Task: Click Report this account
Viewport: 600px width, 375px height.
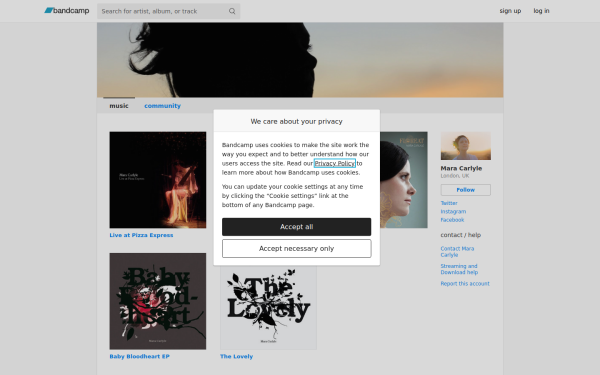Action: coord(465,284)
